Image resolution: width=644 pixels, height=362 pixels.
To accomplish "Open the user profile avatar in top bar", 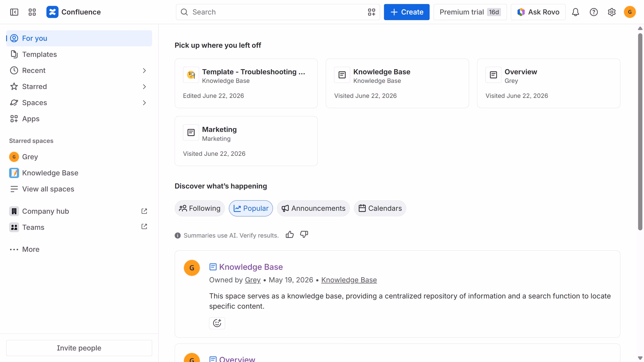I will [x=630, y=12].
